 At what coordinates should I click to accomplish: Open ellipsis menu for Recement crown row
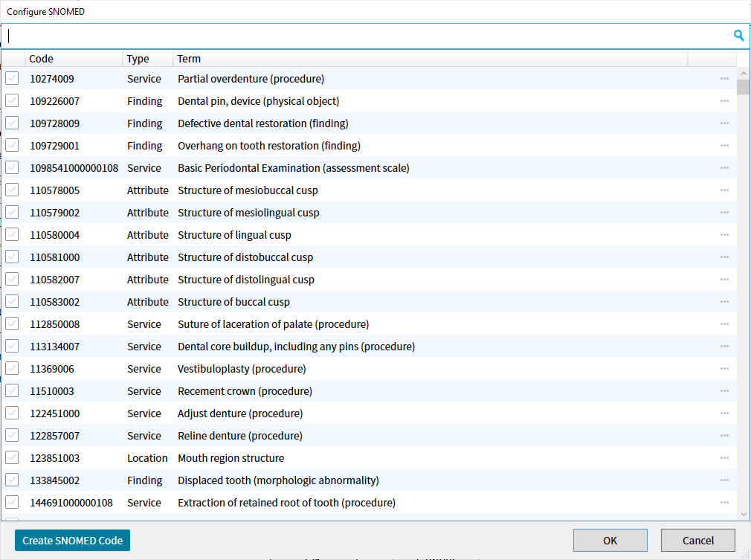click(724, 391)
